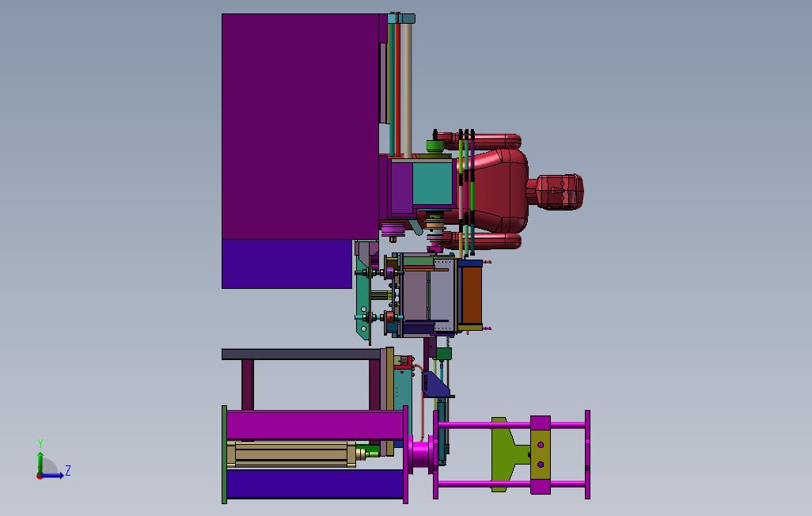Select the tan pneumatic cylinder body
The image size is (812, 516).
tap(291, 454)
